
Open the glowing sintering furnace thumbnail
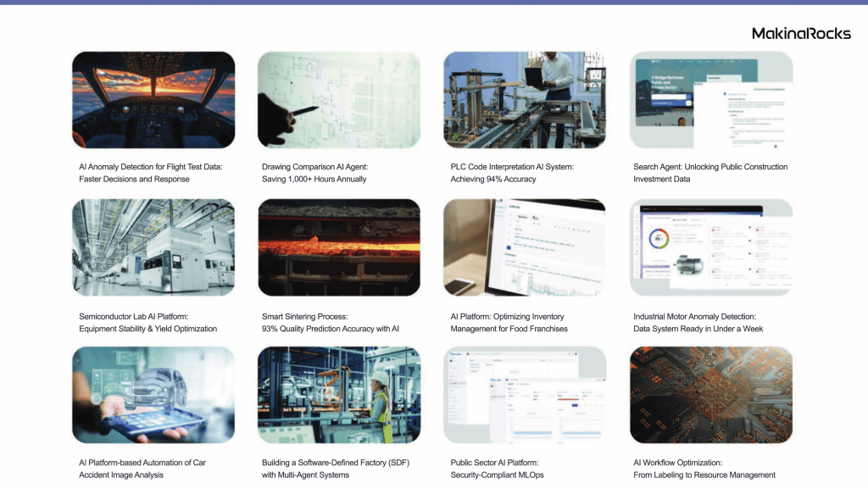tap(339, 247)
